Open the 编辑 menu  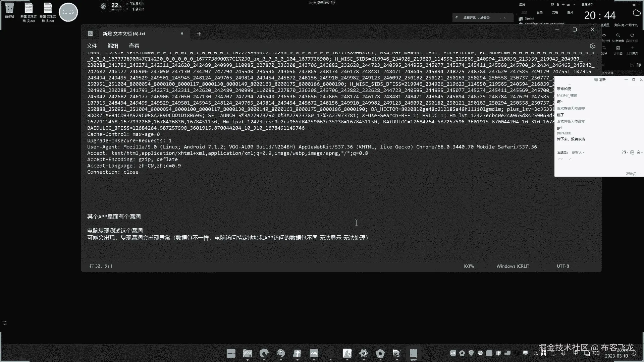(113, 46)
